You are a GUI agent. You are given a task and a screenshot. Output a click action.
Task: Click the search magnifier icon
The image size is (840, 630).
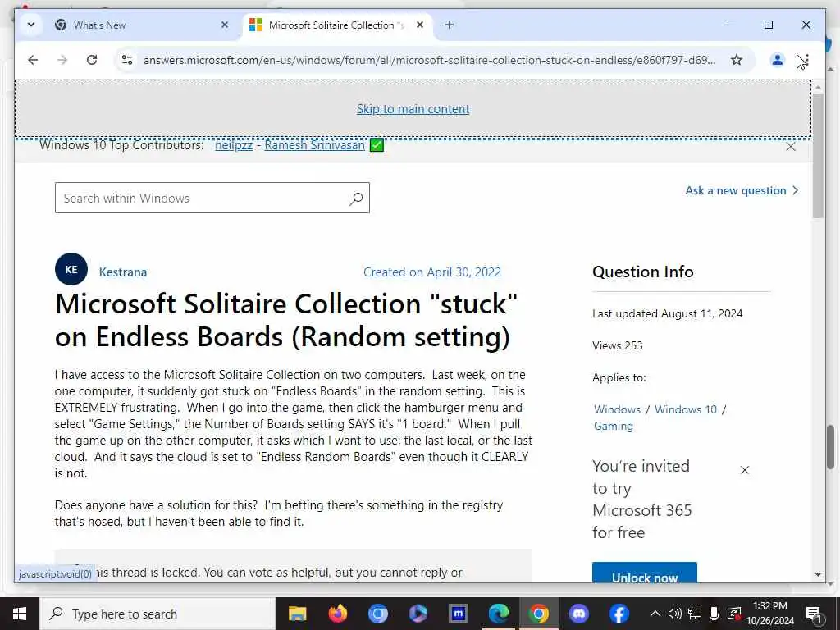tap(356, 199)
